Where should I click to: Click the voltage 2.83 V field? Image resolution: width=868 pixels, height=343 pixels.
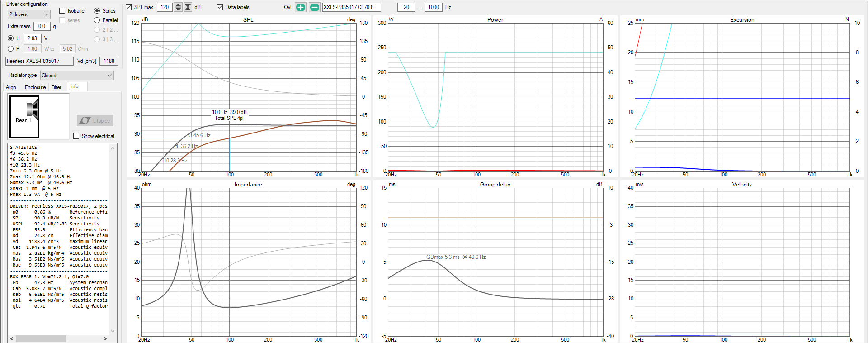tap(33, 38)
